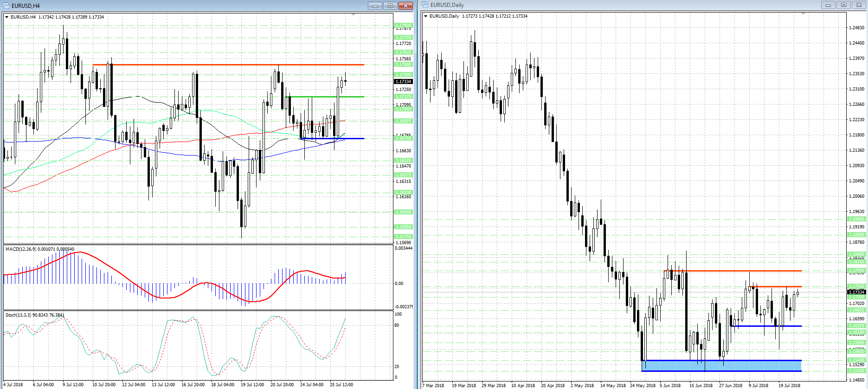The height and width of the screenshot is (389, 868).
Task: Click the 18 Jul 04:00 time label
Action: click(223, 385)
